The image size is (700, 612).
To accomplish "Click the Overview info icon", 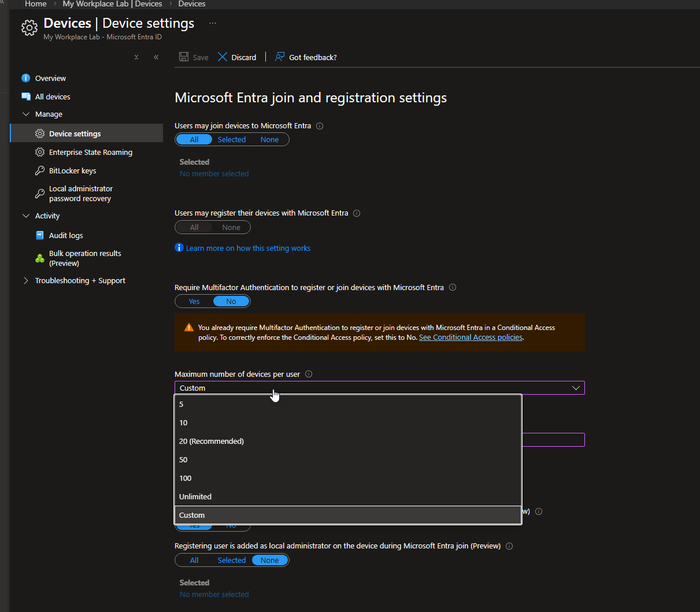I will pos(26,78).
